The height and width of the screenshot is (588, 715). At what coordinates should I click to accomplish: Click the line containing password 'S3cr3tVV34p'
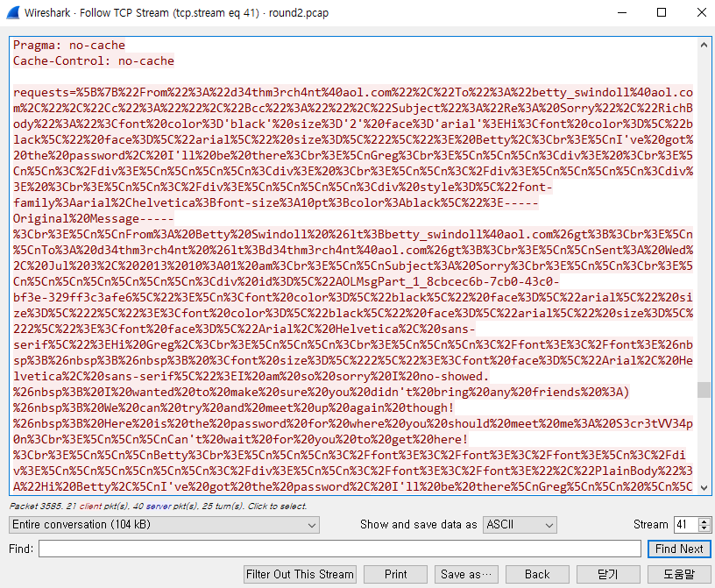point(352,424)
